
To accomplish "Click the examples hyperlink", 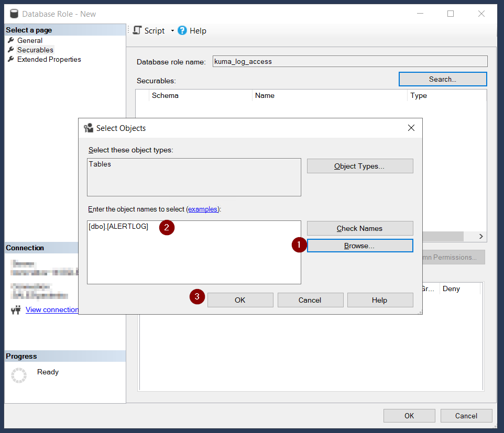I will click(203, 209).
